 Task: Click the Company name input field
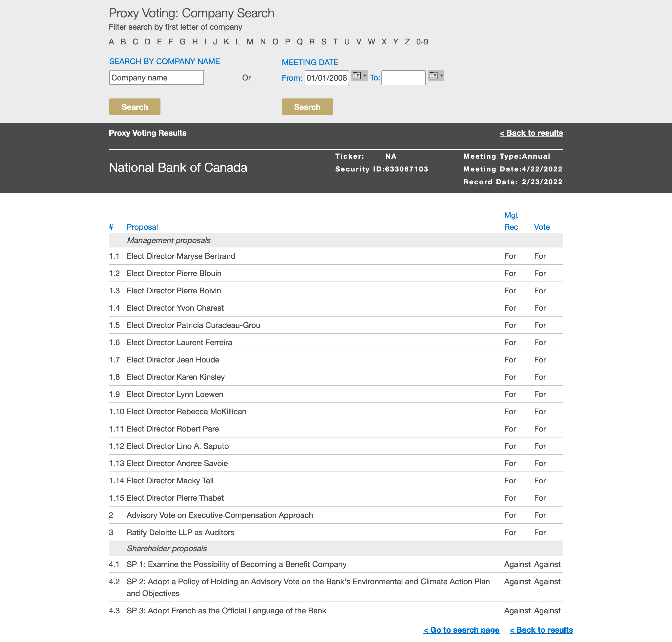[x=157, y=78]
